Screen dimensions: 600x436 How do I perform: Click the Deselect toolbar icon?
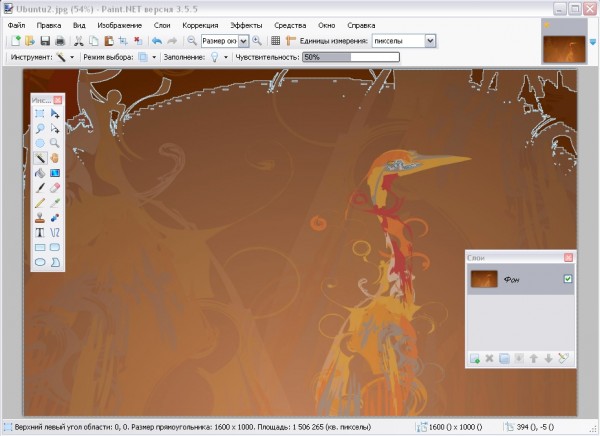click(x=138, y=41)
